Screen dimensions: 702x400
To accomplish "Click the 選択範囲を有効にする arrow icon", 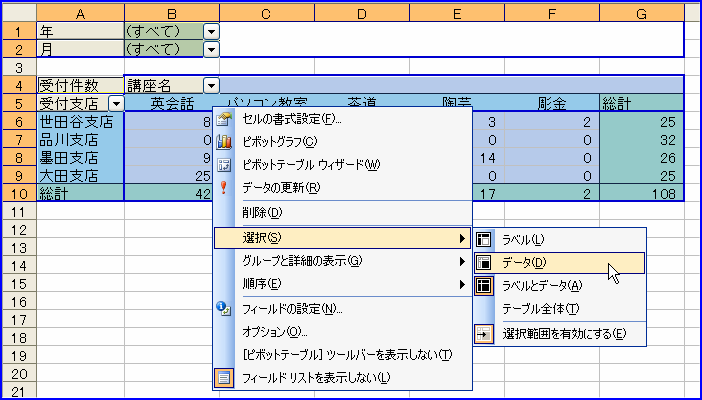I will pos(484,334).
